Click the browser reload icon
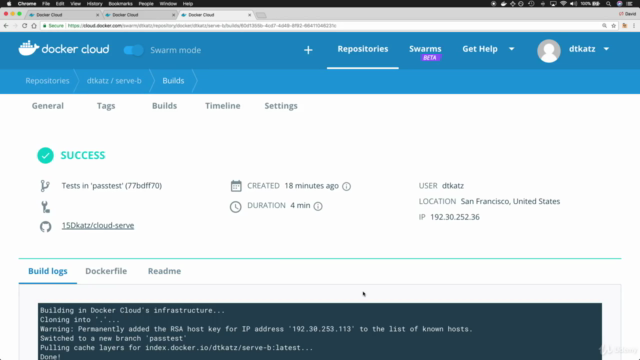Screen dimensions: 640x360 24,26
